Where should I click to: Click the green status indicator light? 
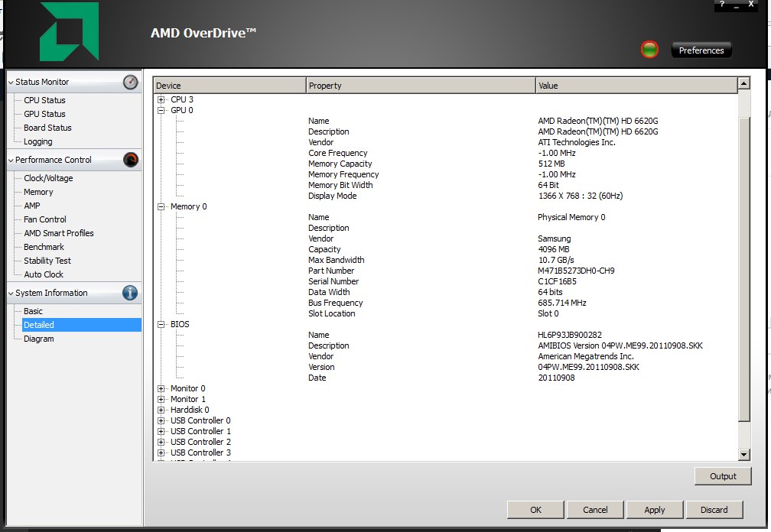[649, 50]
